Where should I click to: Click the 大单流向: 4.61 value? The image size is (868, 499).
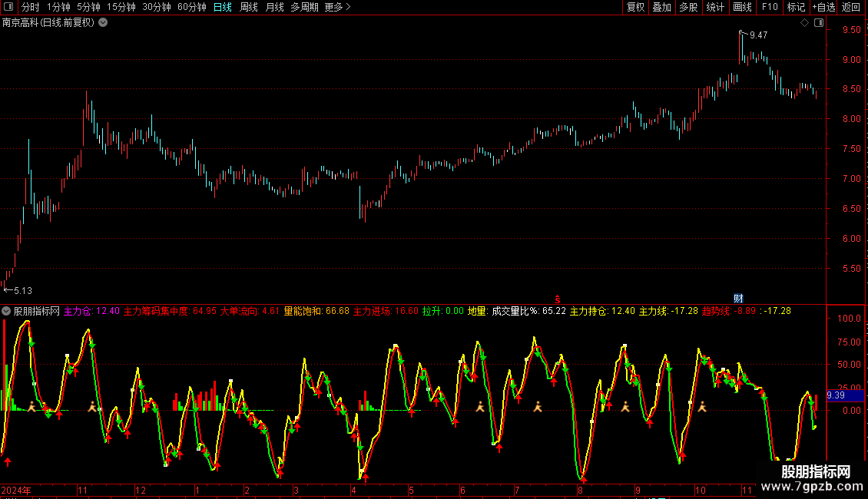pyautogui.click(x=250, y=312)
